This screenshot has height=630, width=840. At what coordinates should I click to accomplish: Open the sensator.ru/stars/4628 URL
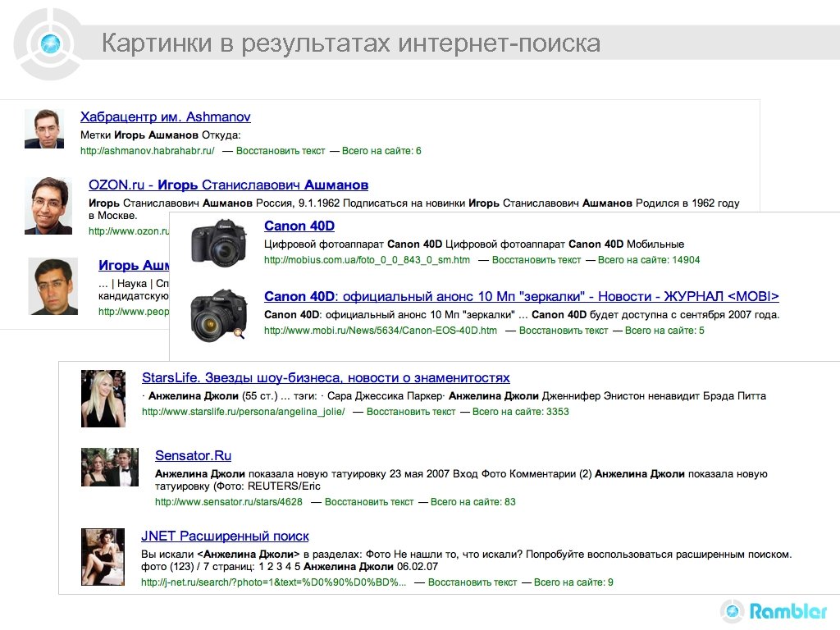(229, 502)
